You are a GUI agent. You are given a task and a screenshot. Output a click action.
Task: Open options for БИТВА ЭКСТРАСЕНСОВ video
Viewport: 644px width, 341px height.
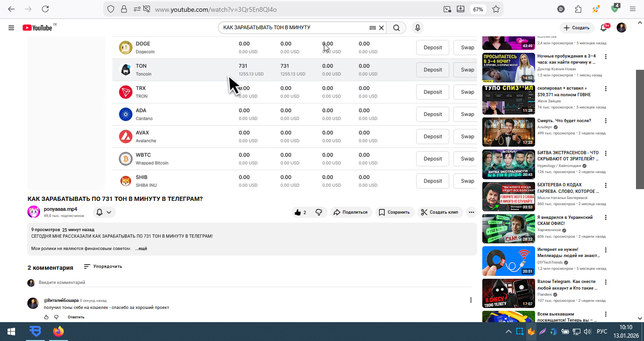(606, 153)
